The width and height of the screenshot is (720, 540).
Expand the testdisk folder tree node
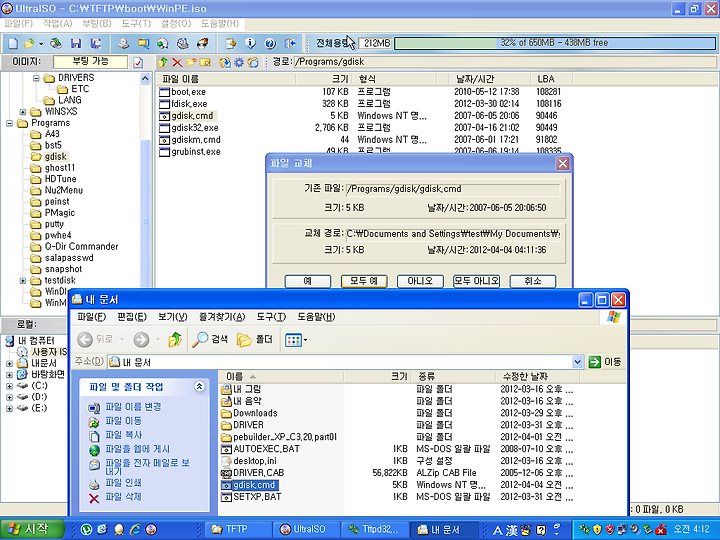tap(22, 281)
